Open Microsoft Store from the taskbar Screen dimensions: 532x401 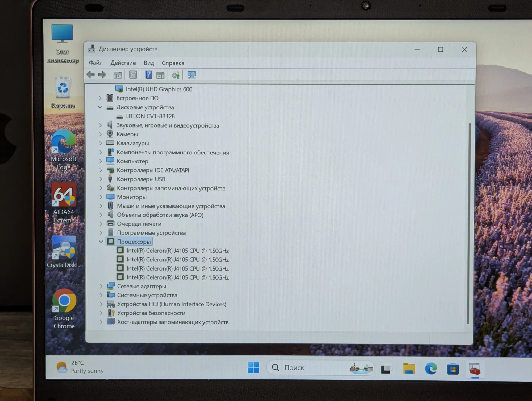tap(453, 369)
